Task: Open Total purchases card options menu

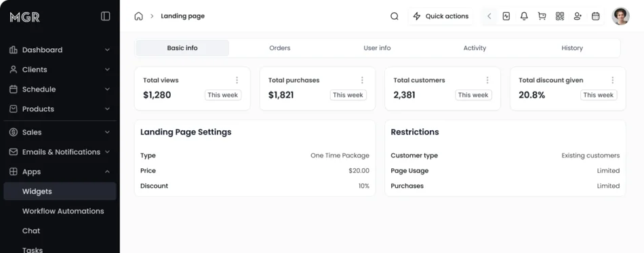Action: (x=362, y=80)
